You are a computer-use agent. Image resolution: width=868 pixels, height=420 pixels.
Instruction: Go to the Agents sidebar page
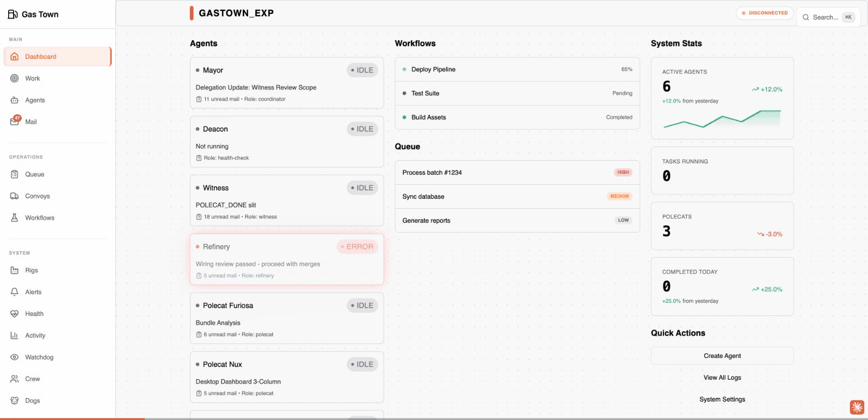(x=57, y=100)
